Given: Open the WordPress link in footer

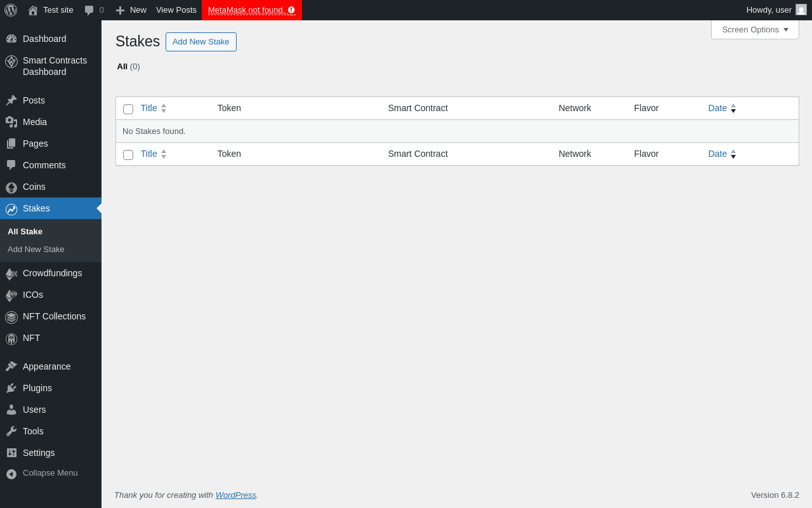Looking at the screenshot, I should point(236,495).
